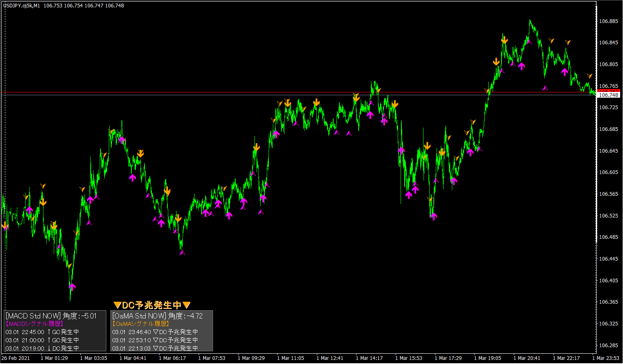This screenshot has height=364, width=623.
Task: Click the 106.645 price axis label
Action: (x=609, y=151)
